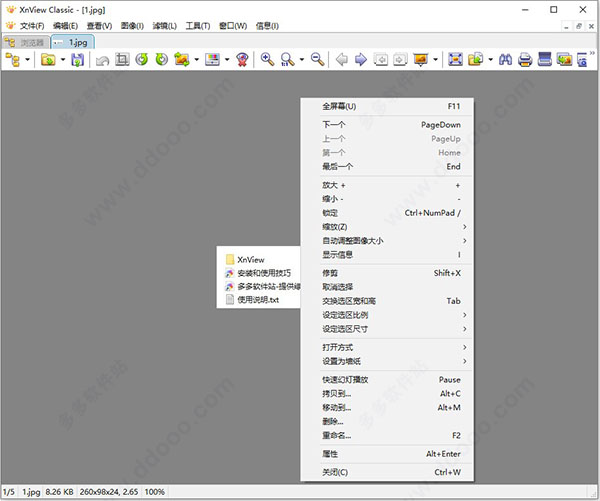600x501 pixels.
Task: Click the Save As floppy icon
Action: (78, 60)
